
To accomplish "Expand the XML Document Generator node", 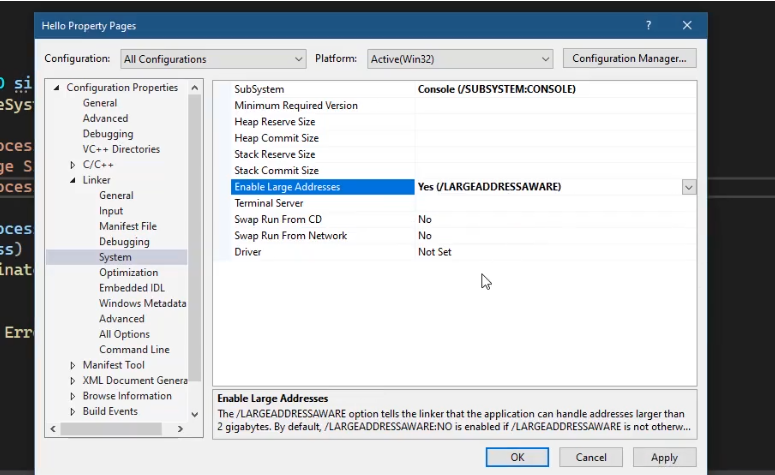I will [73, 381].
